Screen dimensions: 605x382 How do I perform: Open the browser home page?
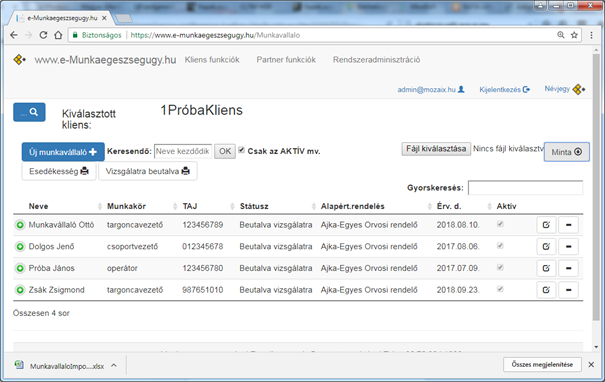pyautogui.click(x=58, y=35)
